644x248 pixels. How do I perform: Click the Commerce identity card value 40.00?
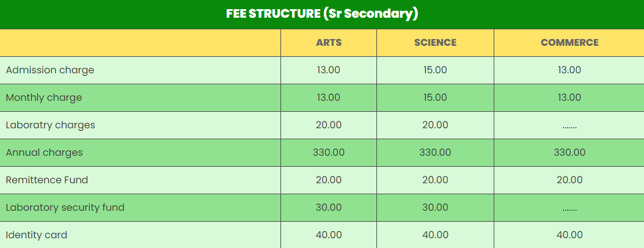[569, 235]
